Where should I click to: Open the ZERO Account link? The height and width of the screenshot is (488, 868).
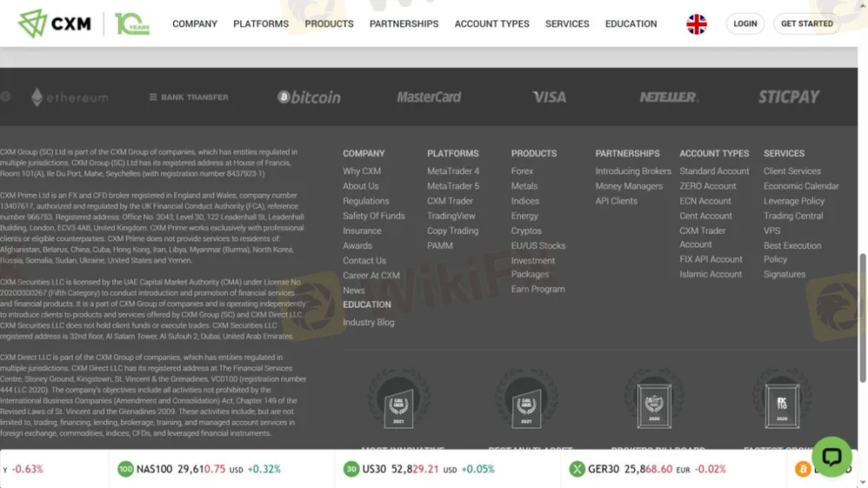708,186
